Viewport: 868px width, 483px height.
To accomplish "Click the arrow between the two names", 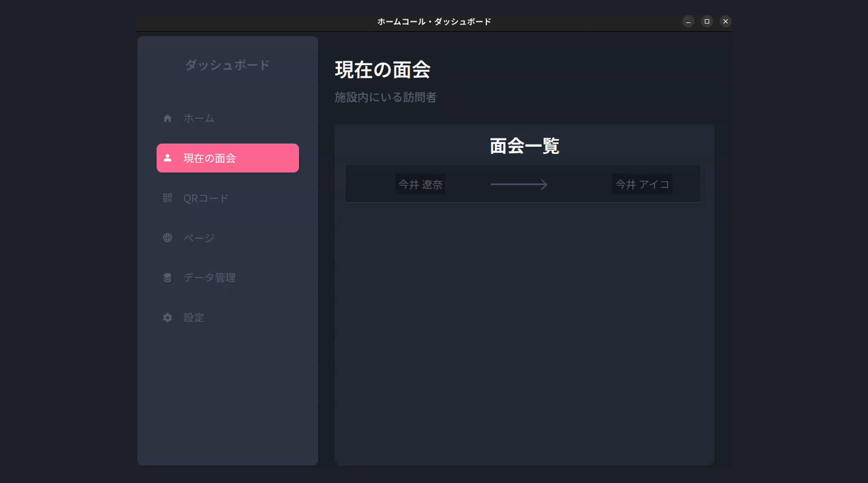I will (x=519, y=185).
